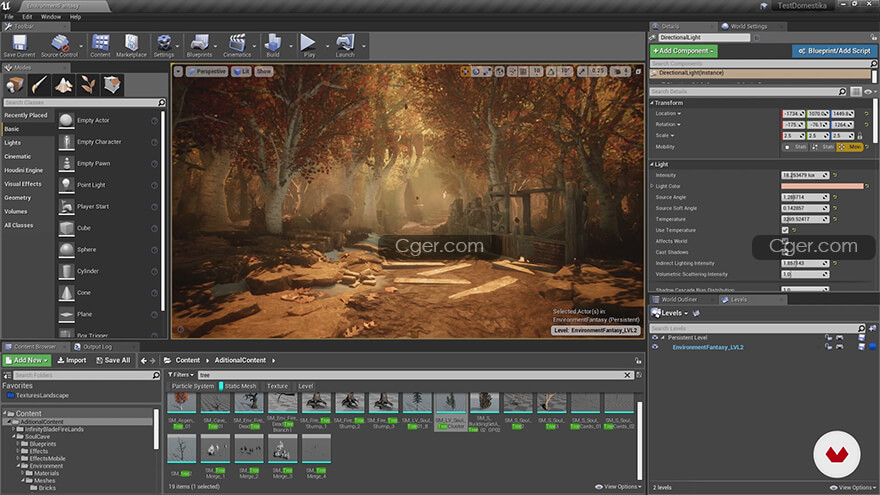The height and width of the screenshot is (495, 880).
Task: Click the Blueprints toolbar icon
Action: (x=199, y=45)
